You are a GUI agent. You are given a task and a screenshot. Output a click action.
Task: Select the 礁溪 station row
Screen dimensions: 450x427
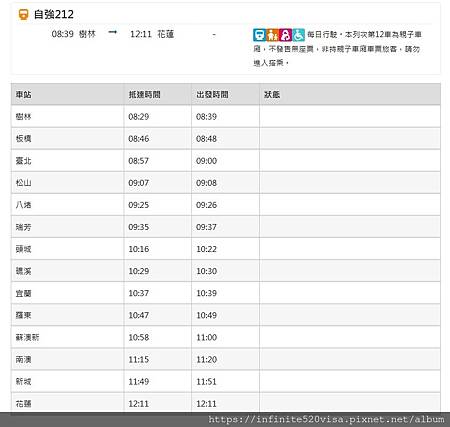click(x=226, y=271)
